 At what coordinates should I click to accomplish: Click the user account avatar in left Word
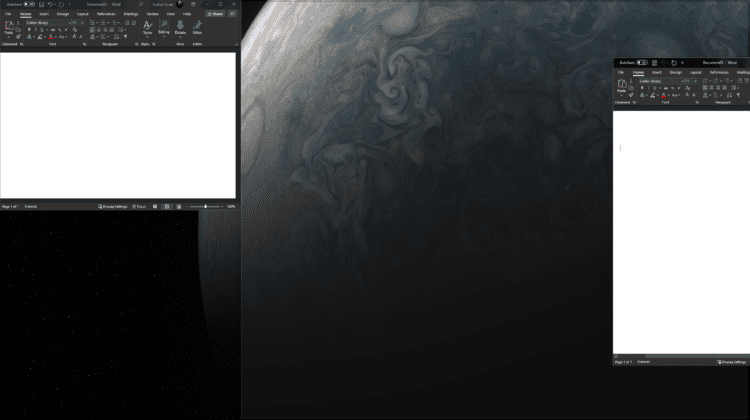pos(180,4)
